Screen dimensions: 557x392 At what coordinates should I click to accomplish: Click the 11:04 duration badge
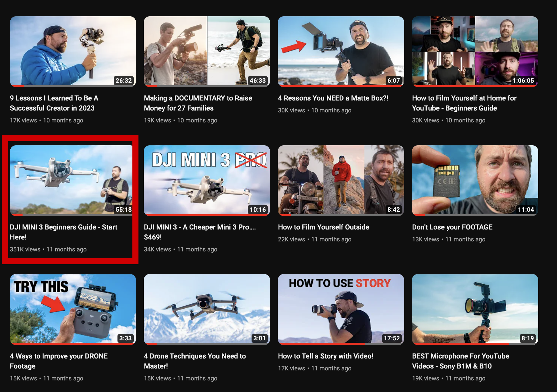(x=526, y=209)
